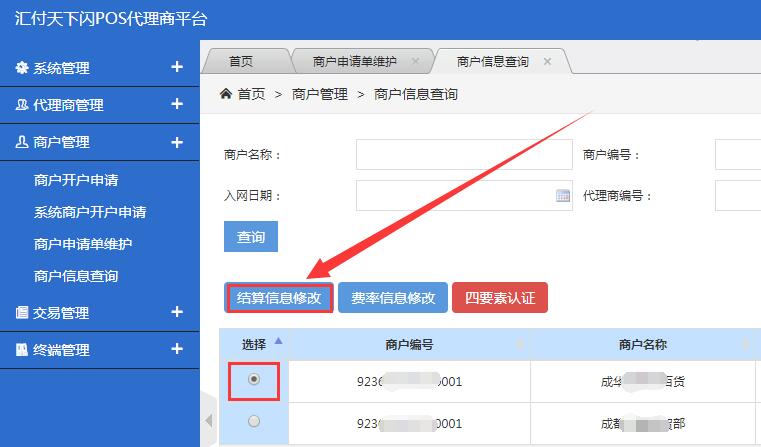Viewport: 761px width, 447px height.
Task: Go to 首页 via the breadcrumb link
Action: (251, 94)
